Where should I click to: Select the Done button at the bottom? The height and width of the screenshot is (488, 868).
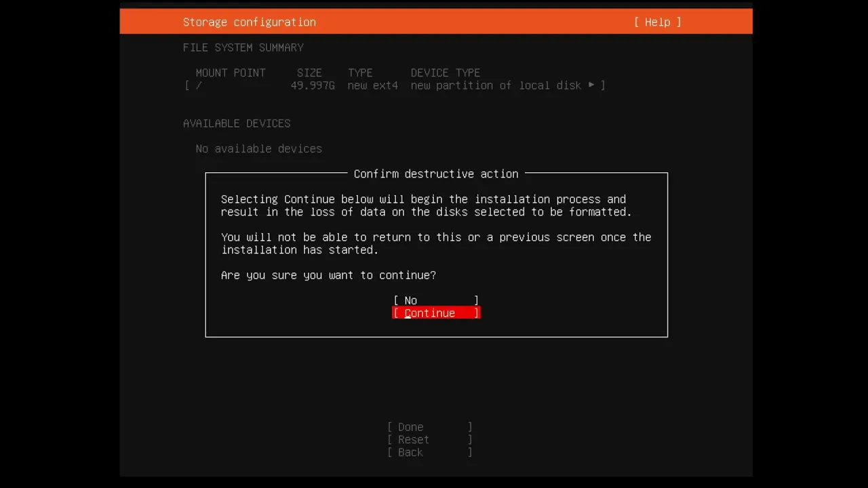click(x=430, y=427)
